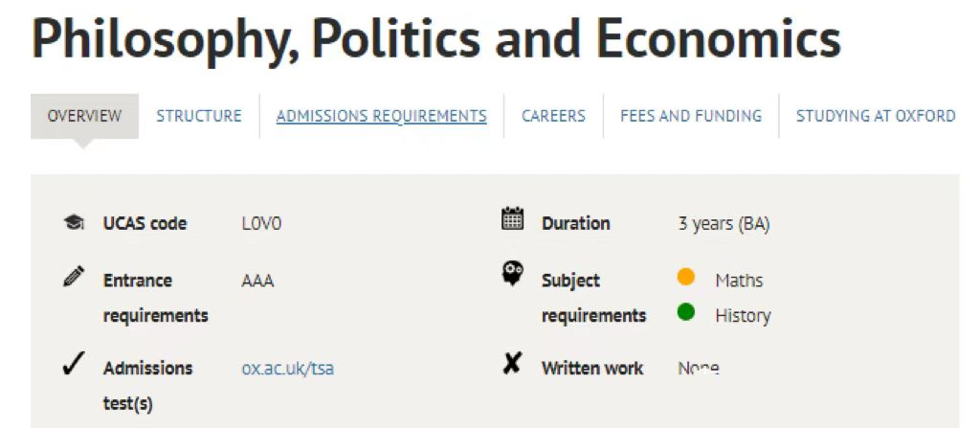
Task: Click the 3 years (BA) duration text
Action: pyautogui.click(x=724, y=224)
